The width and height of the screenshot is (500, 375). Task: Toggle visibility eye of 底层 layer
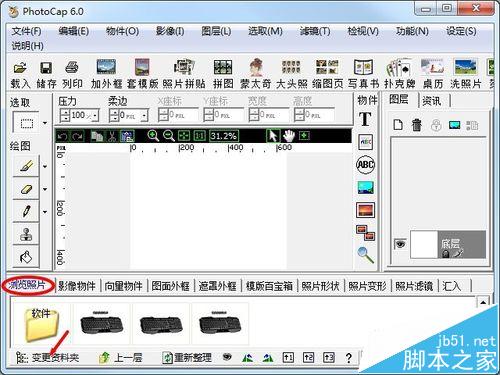coord(400,244)
